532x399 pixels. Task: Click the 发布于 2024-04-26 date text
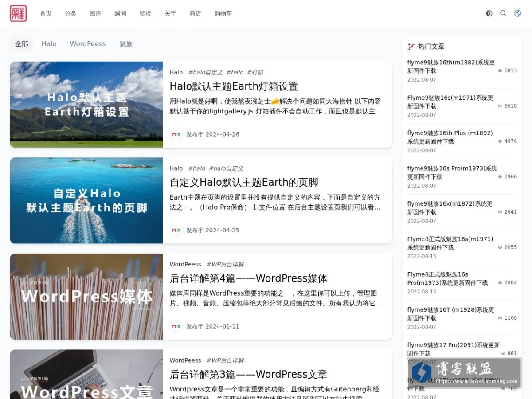tap(212, 134)
